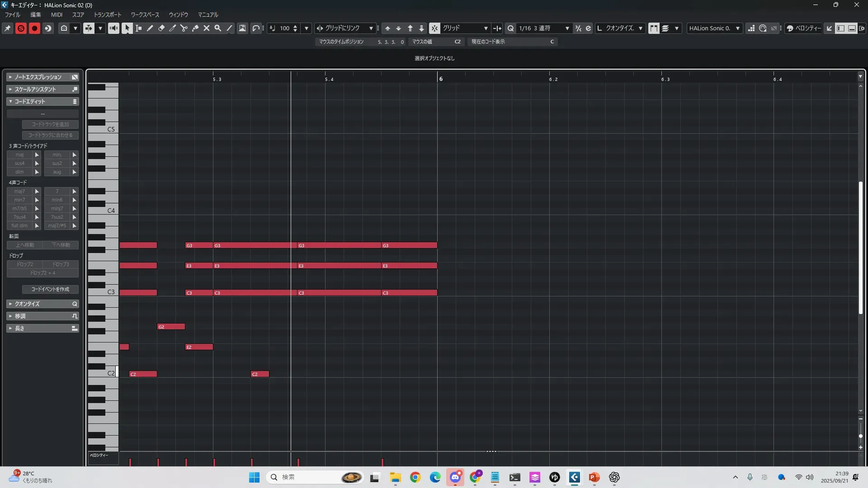Select the Trim tool
Image resolution: width=868 pixels, height=488 pixels.
point(173,28)
